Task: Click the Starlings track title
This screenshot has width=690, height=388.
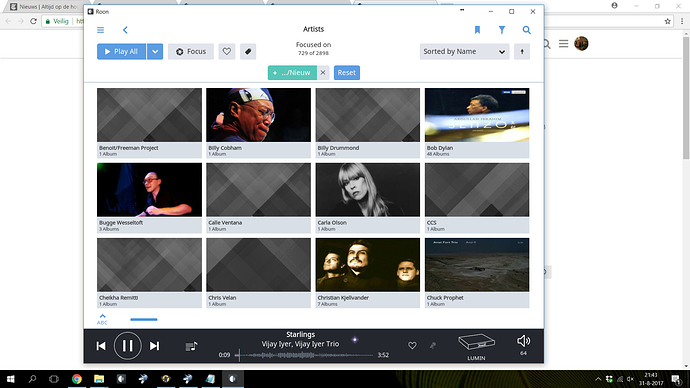Action: coord(301,334)
